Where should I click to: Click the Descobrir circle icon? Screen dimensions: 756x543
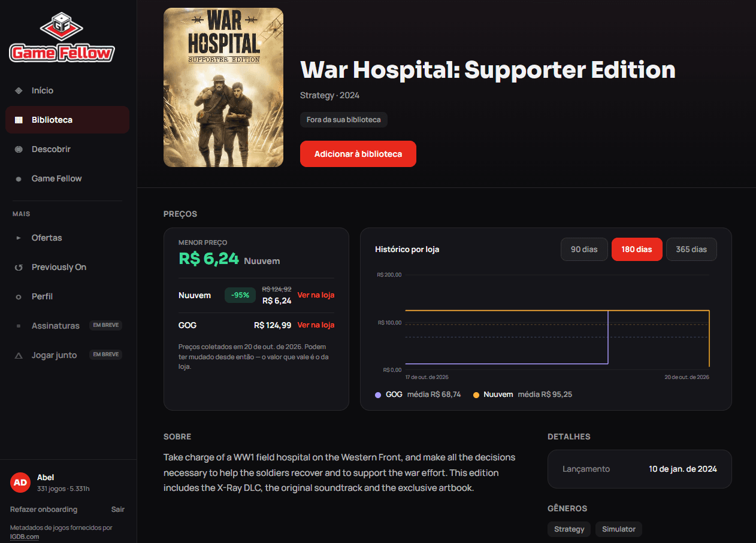19,149
